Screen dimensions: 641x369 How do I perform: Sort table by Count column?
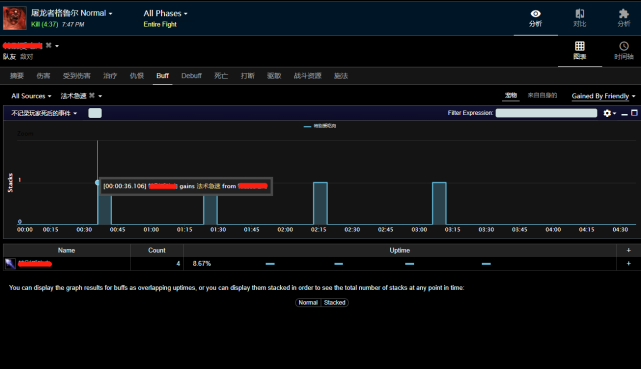tap(157, 250)
